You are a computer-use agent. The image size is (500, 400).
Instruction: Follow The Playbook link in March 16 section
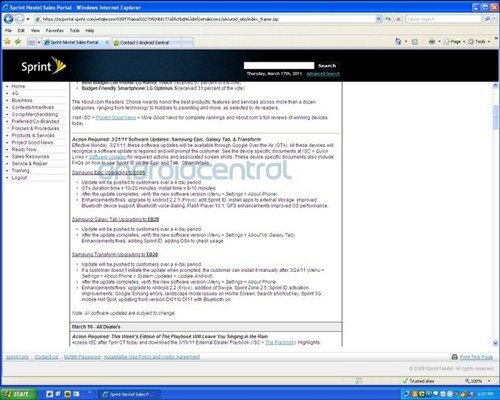coord(280,342)
